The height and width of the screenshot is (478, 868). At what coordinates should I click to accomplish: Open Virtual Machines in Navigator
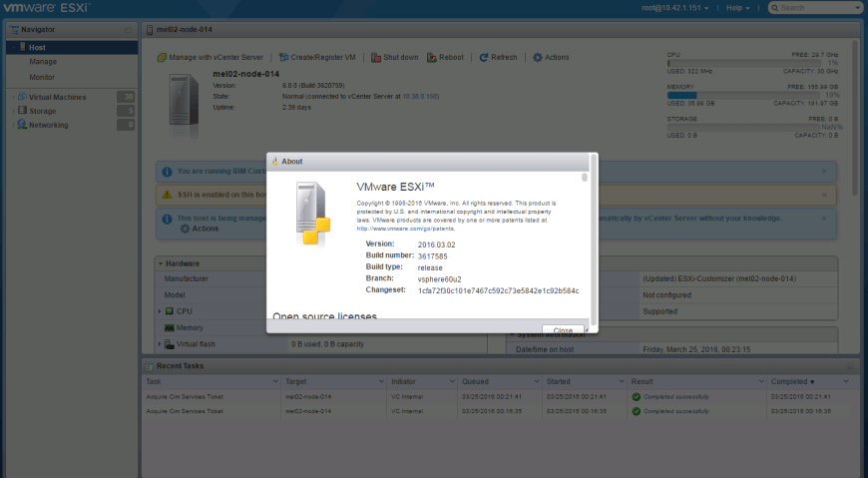58,97
